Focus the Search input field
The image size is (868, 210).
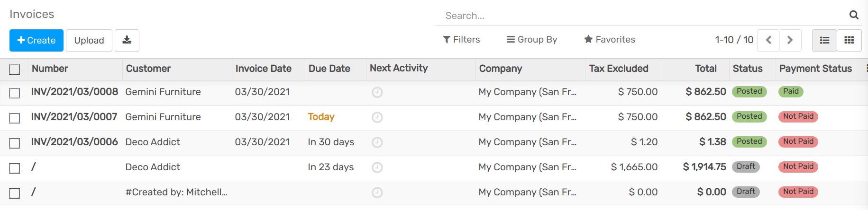click(x=640, y=16)
